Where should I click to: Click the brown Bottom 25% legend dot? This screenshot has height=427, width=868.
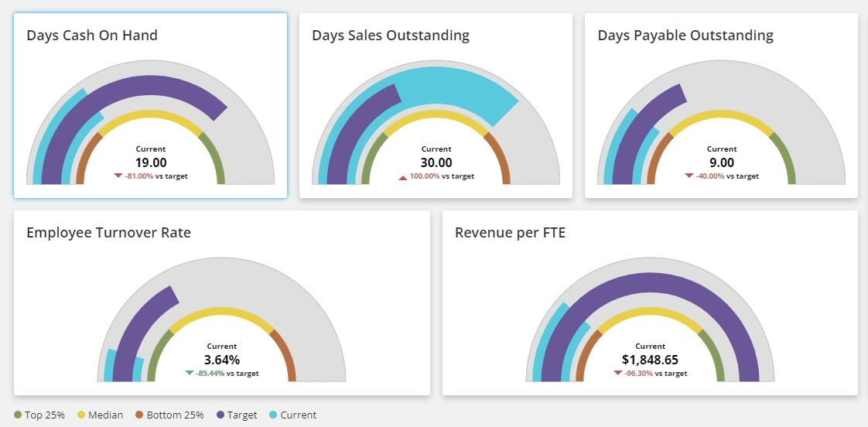coord(139,415)
